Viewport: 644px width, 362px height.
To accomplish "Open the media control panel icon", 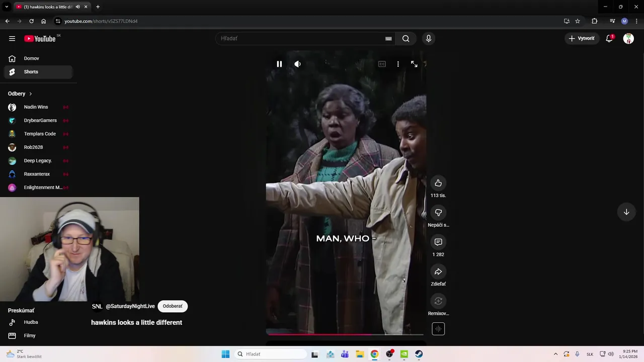I will coord(612,21).
